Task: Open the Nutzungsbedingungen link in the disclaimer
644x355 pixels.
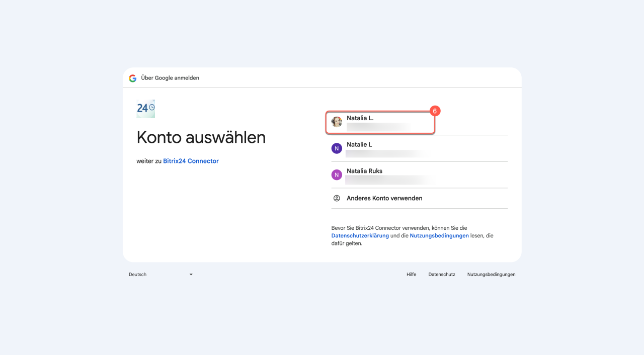Action: [x=439, y=235]
